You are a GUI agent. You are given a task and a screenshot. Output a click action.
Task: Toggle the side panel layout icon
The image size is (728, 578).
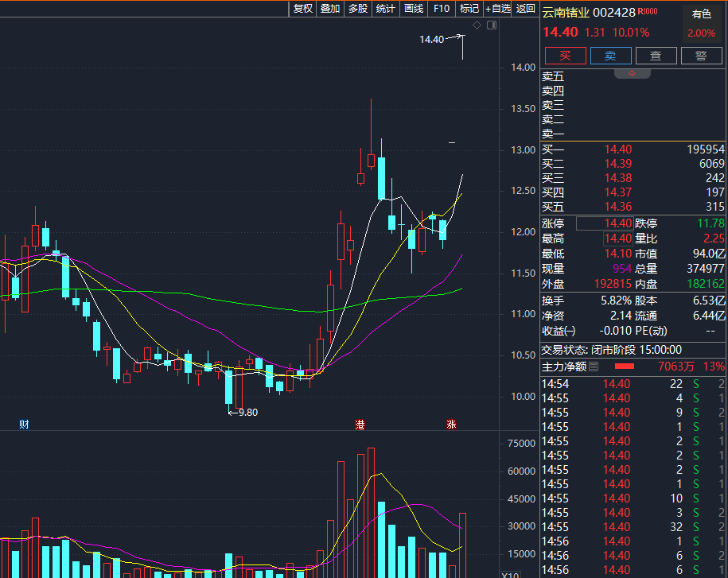tap(491, 25)
